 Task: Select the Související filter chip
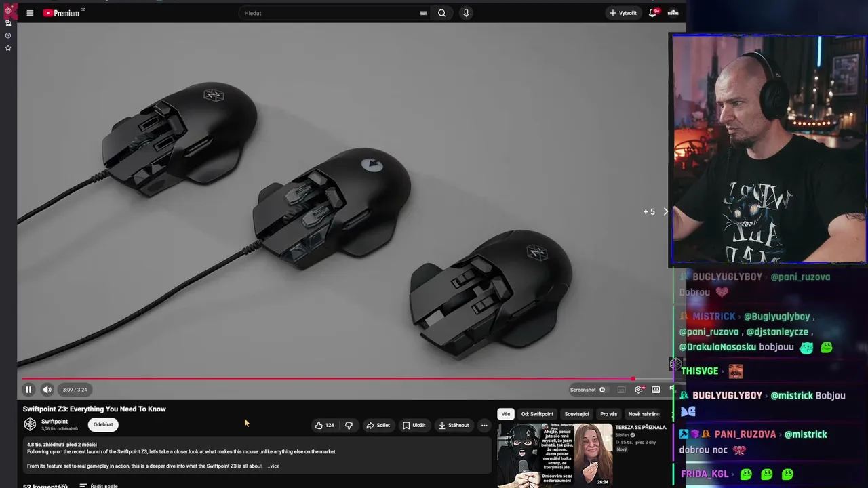pyautogui.click(x=576, y=414)
